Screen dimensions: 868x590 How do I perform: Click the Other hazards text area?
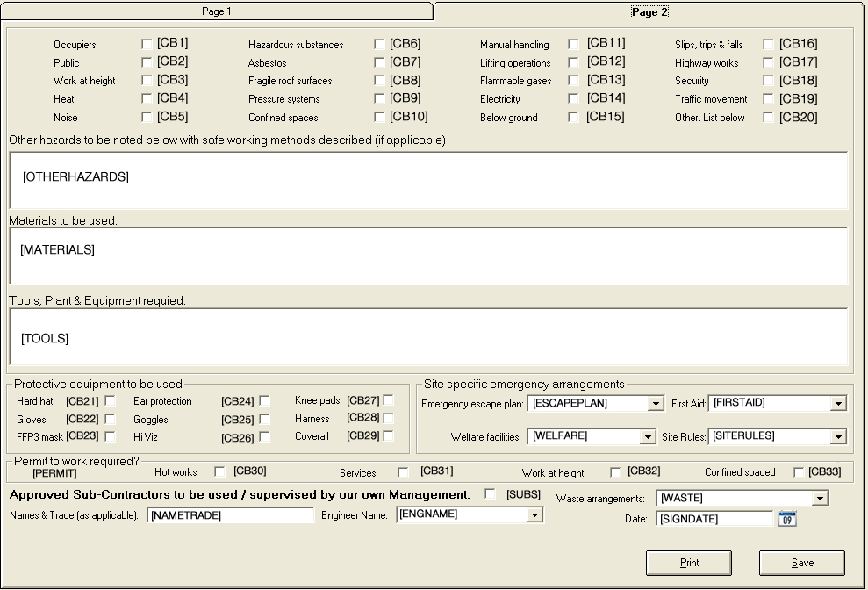click(x=428, y=180)
